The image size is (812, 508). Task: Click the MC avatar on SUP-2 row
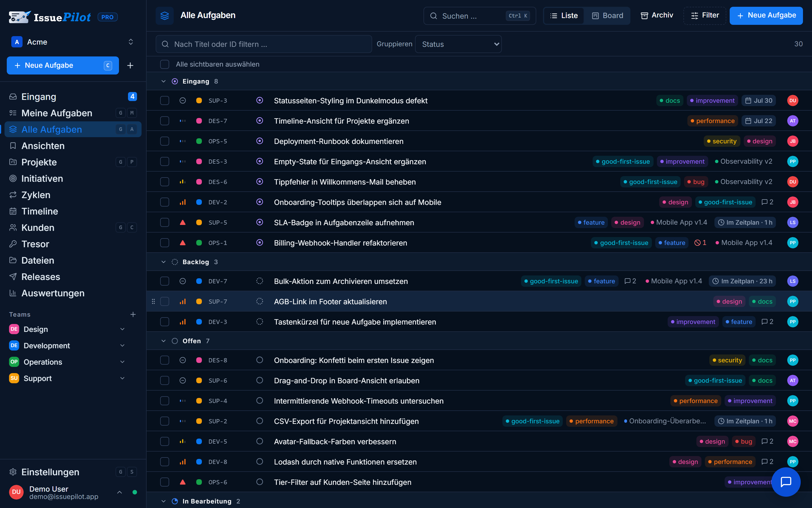tap(793, 421)
